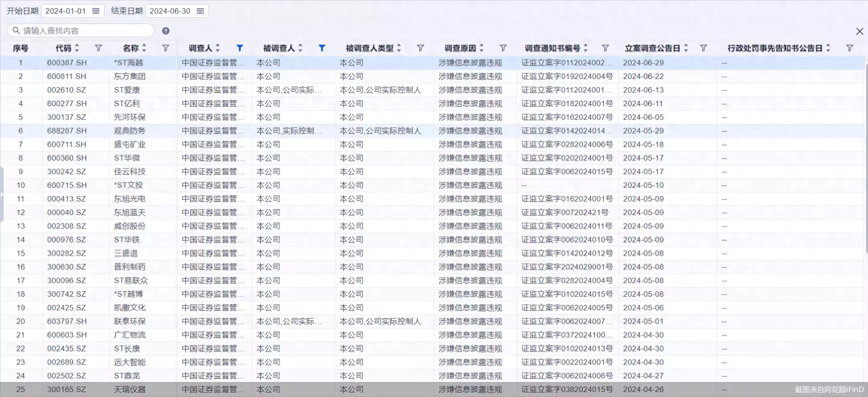Image resolution: width=868 pixels, height=397 pixels.
Task: Click announcement date 2024-05-18
Action: (x=643, y=144)
